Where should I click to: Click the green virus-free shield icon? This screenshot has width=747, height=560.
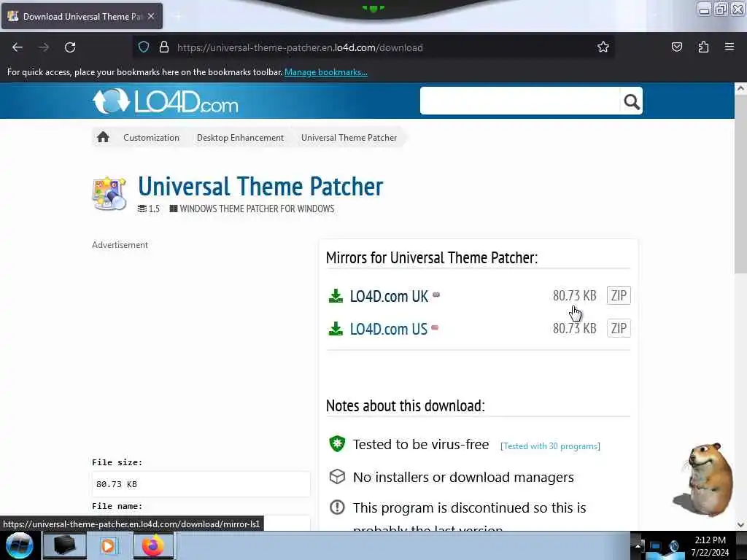click(x=337, y=444)
